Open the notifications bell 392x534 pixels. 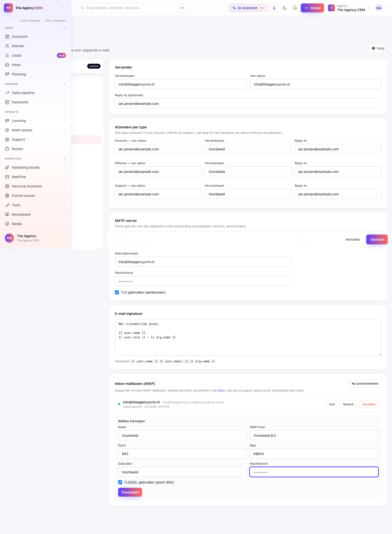(295, 8)
